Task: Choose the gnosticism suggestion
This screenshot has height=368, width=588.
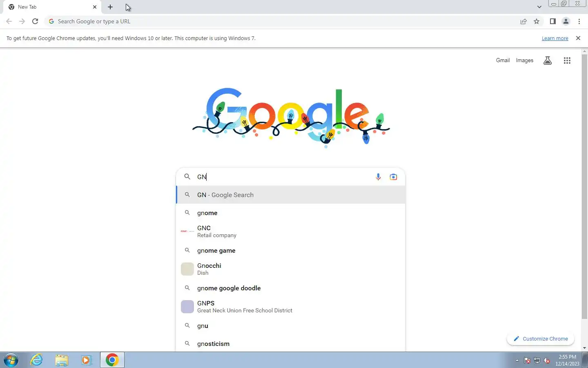Action: pos(291,343)
